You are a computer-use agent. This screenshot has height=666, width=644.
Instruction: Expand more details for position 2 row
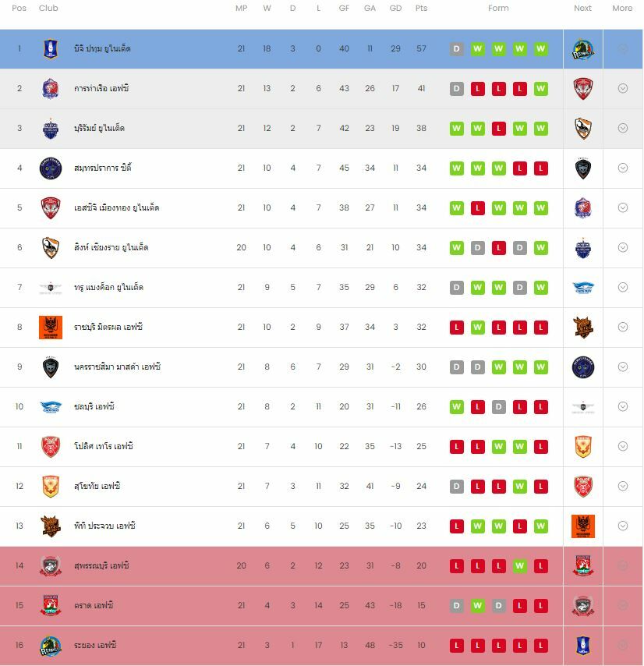pos(622,89)
